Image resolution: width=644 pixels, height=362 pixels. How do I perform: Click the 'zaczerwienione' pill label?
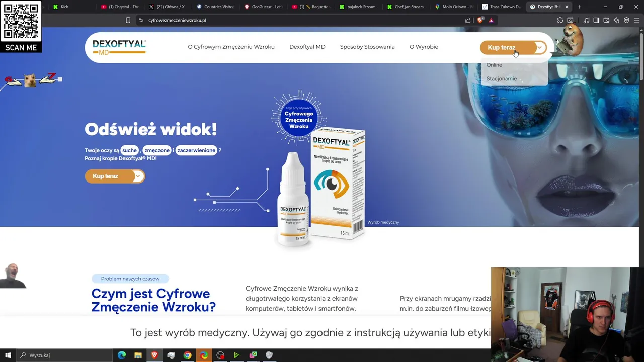196,150
